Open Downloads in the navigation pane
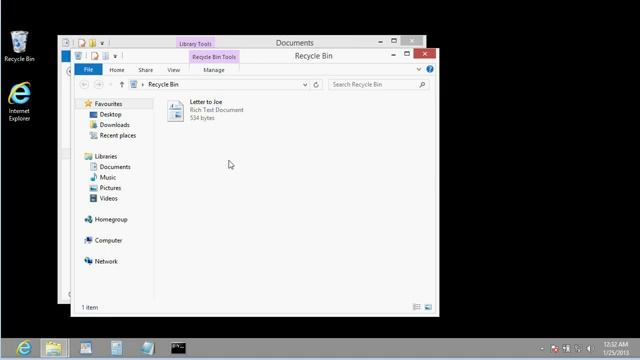The width and height of the screenshot is (640, 360). (114, 125)
